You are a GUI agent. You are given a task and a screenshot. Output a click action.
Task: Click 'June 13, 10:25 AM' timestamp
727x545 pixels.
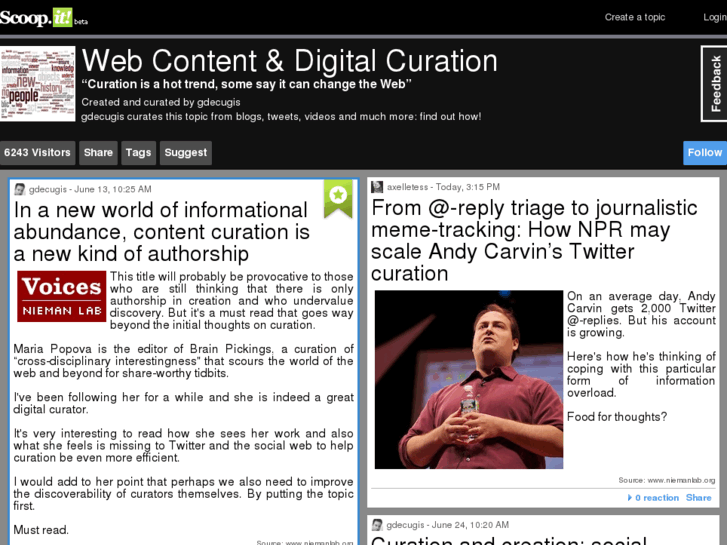pyautogui.click(x=113, y=189)
